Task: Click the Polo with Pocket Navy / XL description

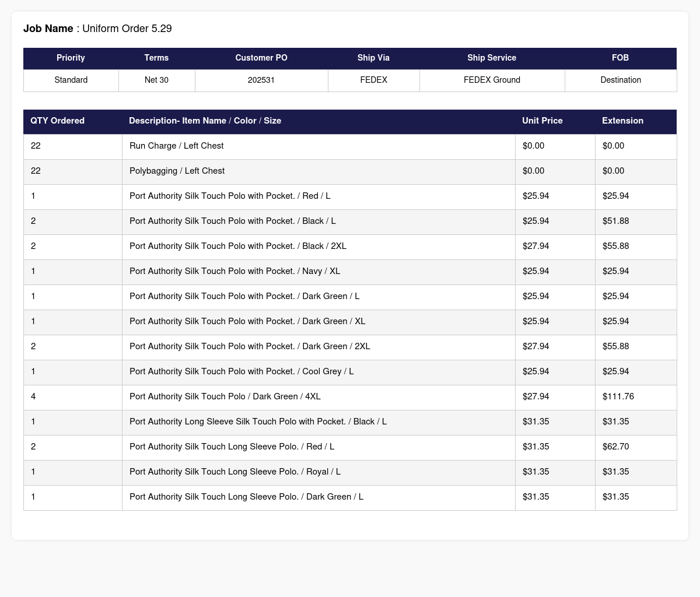Action: 235,271
